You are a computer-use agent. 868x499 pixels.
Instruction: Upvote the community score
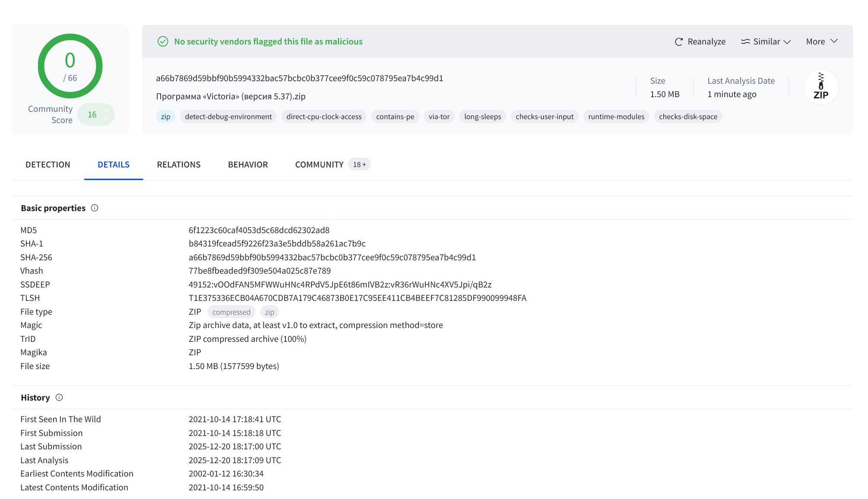pyautogui.click(x=106, y=111)
